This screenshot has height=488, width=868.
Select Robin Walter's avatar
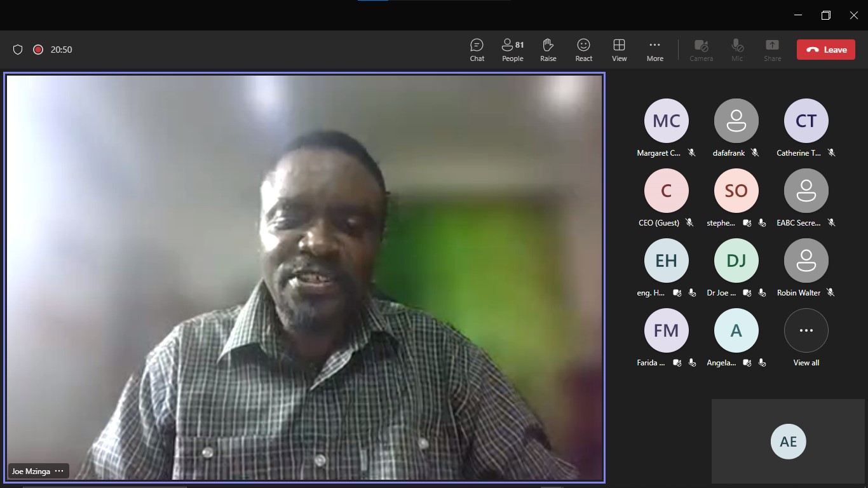pyautogui.click(x=806, y=261)
